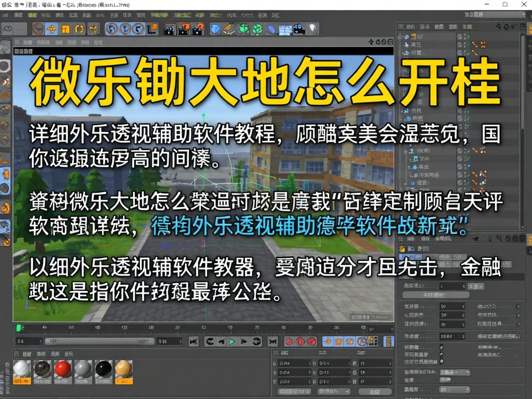Click the end frame field right of range bar
Viewport: 532px width, 399px height.
[x=169, y=341]
